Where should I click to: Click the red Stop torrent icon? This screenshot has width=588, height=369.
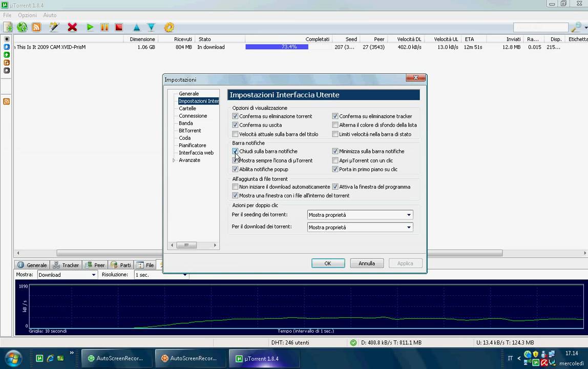[119, 27]
